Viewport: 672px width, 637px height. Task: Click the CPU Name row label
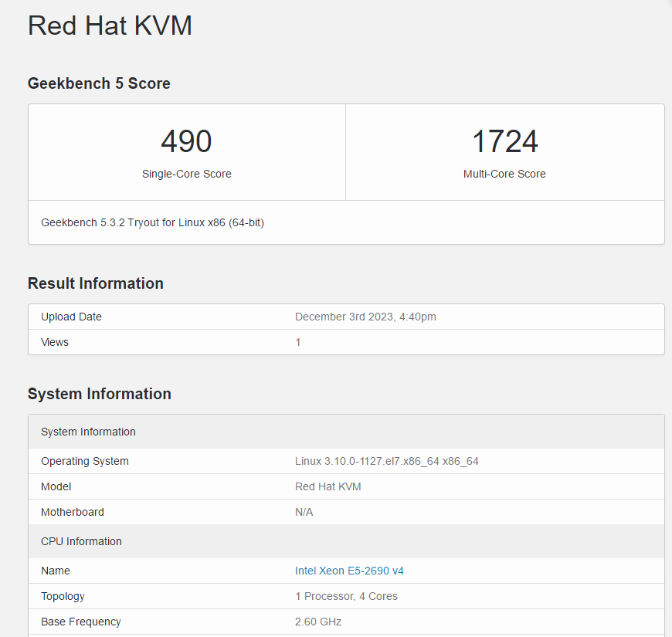(56, 571)
